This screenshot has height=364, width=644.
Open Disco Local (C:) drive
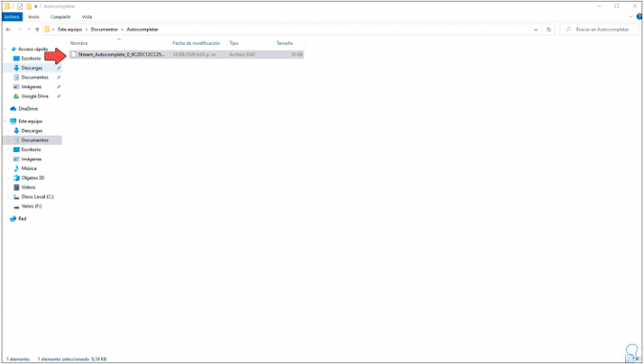pyautogui.click(x=37, y=197)
